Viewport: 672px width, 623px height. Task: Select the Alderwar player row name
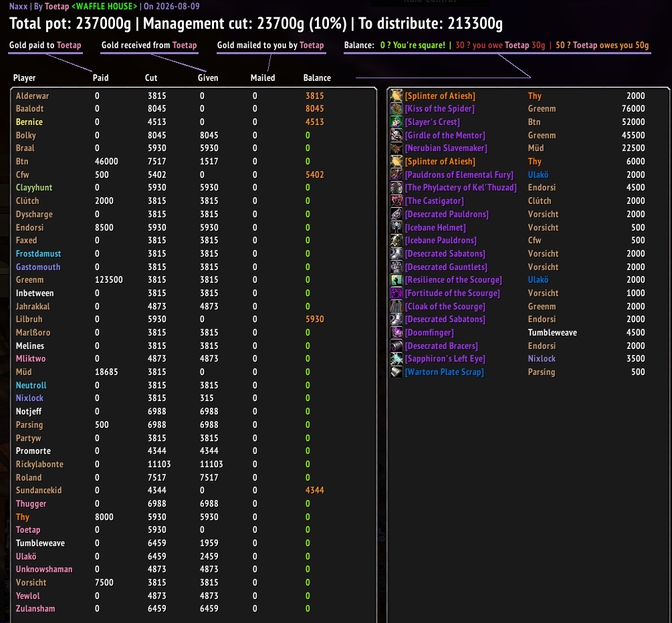click(x=33, y=96)
